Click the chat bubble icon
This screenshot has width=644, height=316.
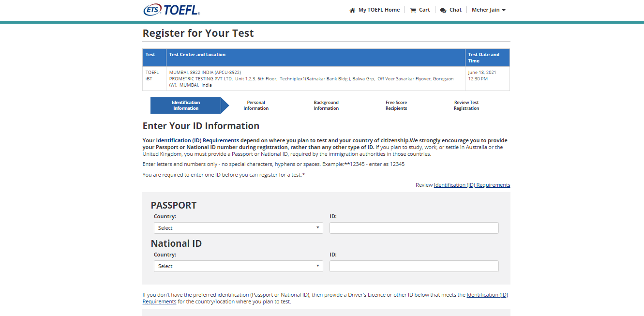(x=443, y=10)
